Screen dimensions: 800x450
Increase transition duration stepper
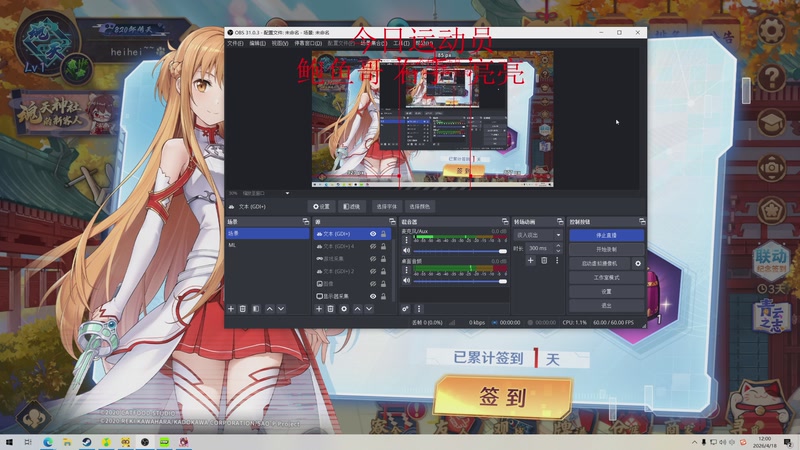pyautogui.click(x=558, y=245)
